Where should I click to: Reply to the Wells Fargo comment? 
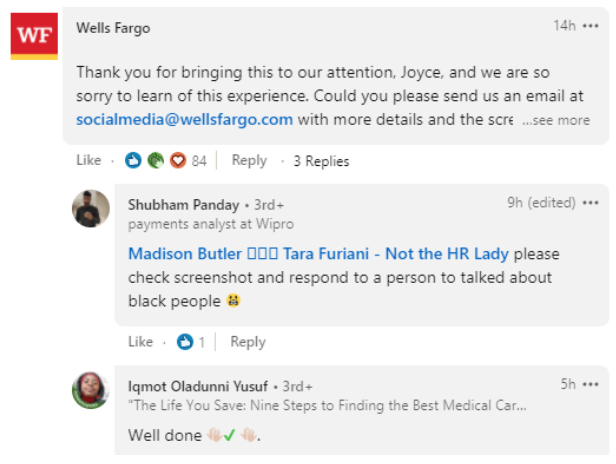249,160
